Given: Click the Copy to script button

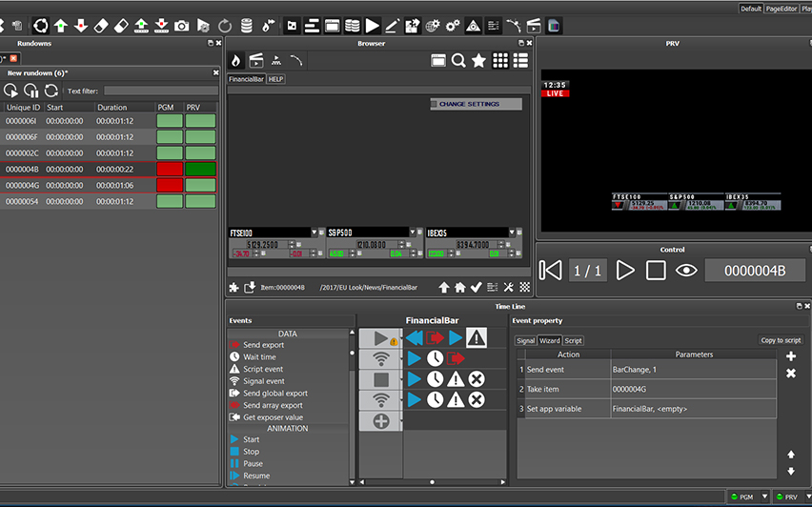Looking at the screenshot, I should coord(781,340).
